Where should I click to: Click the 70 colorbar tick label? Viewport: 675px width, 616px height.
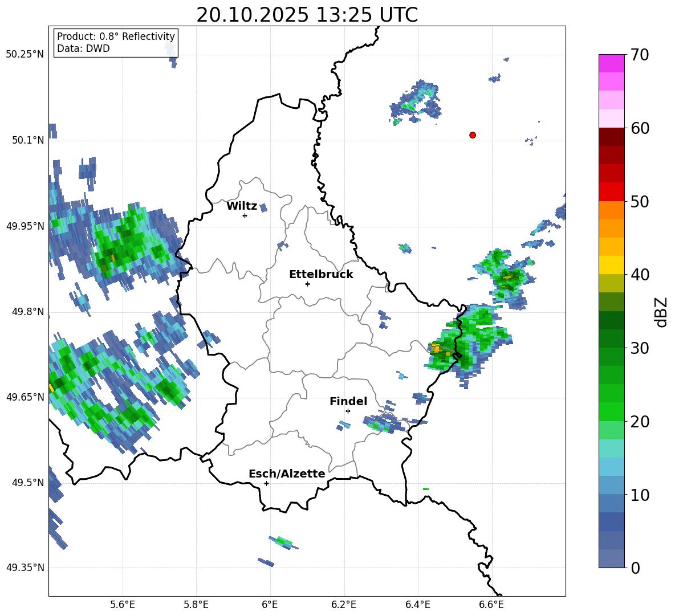pos(640,55)
